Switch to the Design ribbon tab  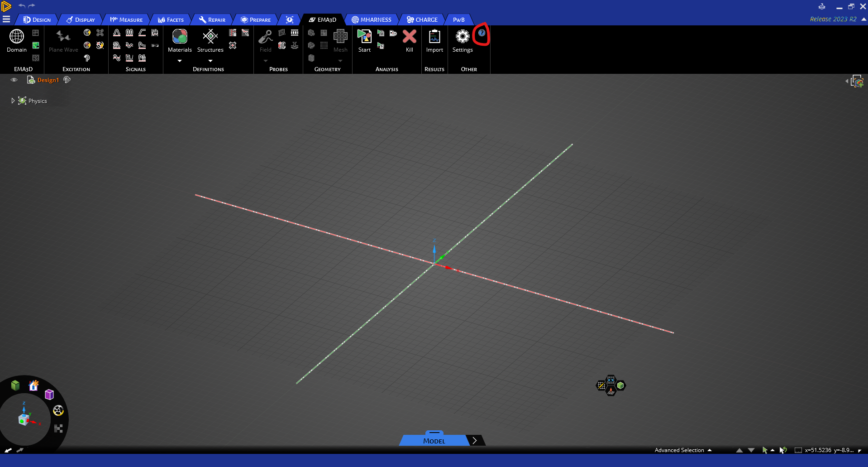pyautogui.click(x=37, y=19)
